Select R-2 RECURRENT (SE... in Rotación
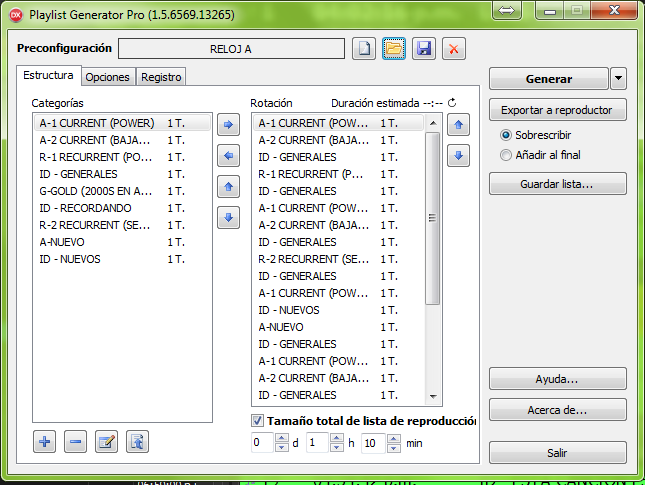This screenshot has height=485, width=645. [339, 259]
